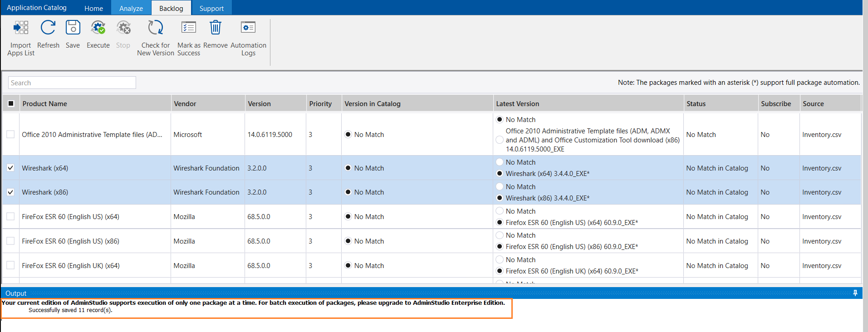Select Wireshark (x64) 3.4.4.0_EXE* radio option
Viewport: 868px width, 332px height.
pos(500,173)
